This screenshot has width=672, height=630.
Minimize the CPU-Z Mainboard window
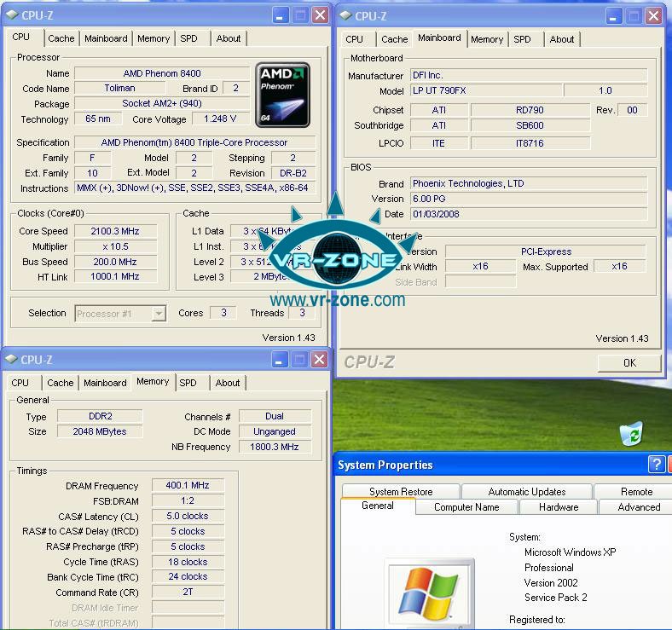[614, 16]
